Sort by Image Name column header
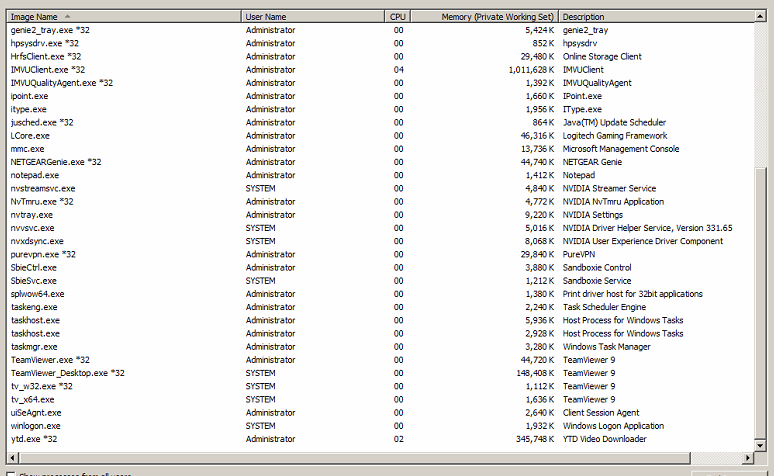The width and height of the screenshot is (774, 476). (x=124, y=17)
